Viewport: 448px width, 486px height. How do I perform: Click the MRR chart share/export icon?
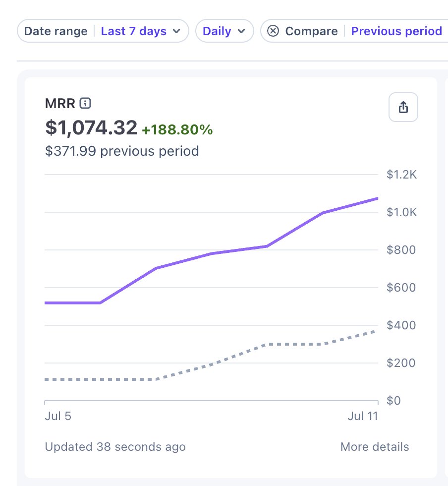pos(403,107)
